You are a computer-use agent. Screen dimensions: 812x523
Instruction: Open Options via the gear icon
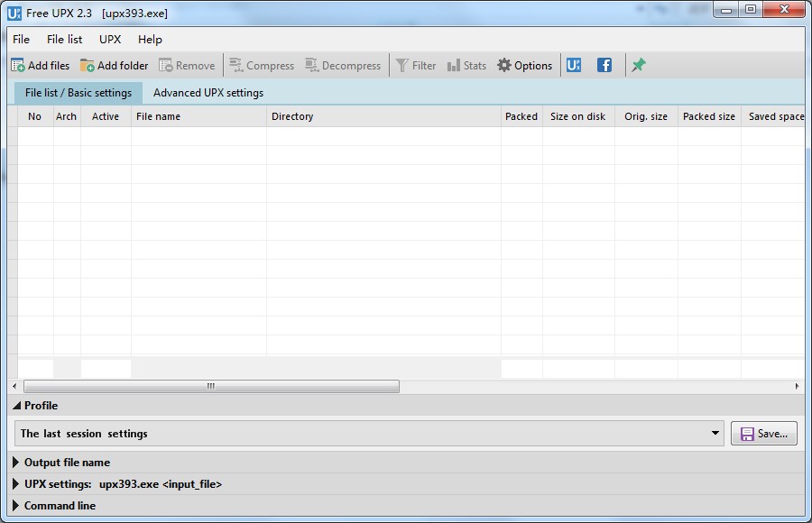[504, 66]
